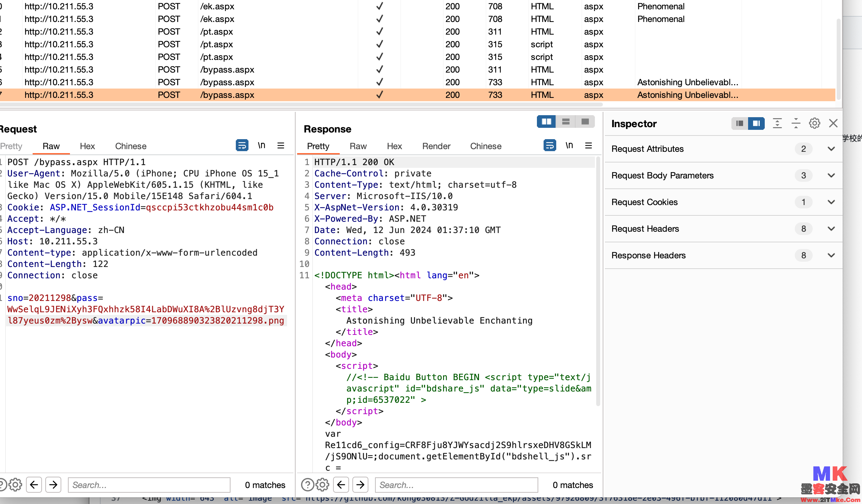Click the history table vertical scrollbar
862x504 pixels.
tap(838, 59)
